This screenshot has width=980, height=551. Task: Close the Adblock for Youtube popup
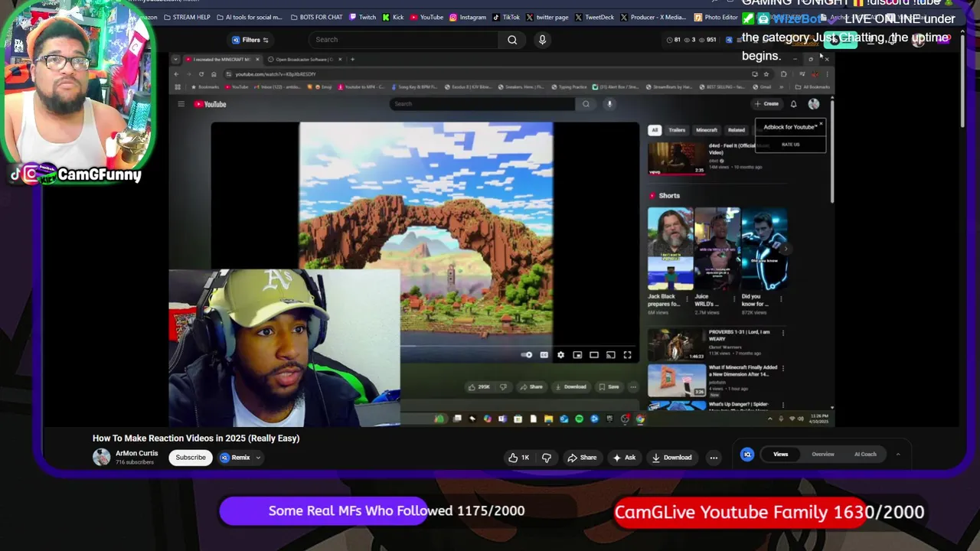(x=821, y=124)
